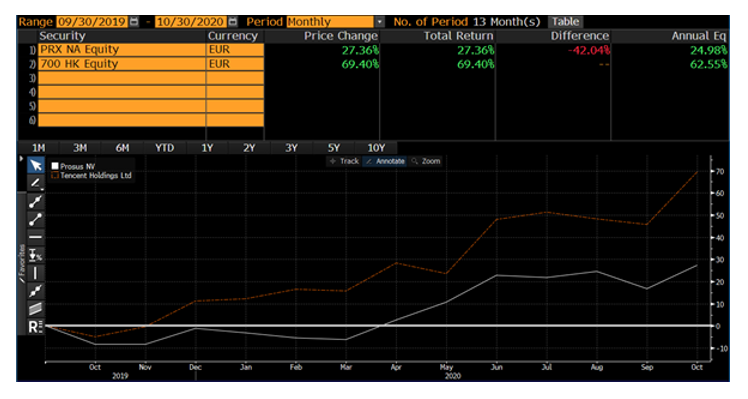The height and width of the screenshot is (399, 748).
Task: Click the Table button
Action: click(x=565, y=22)
